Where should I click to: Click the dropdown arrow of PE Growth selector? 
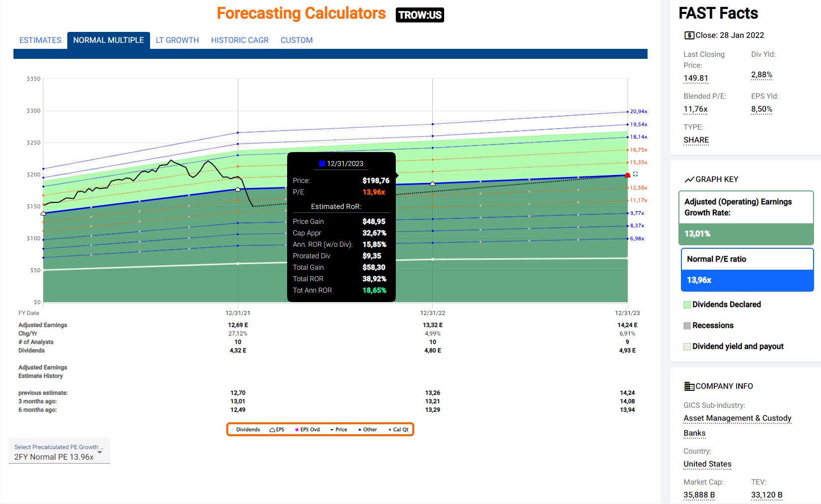coord(100,453)
